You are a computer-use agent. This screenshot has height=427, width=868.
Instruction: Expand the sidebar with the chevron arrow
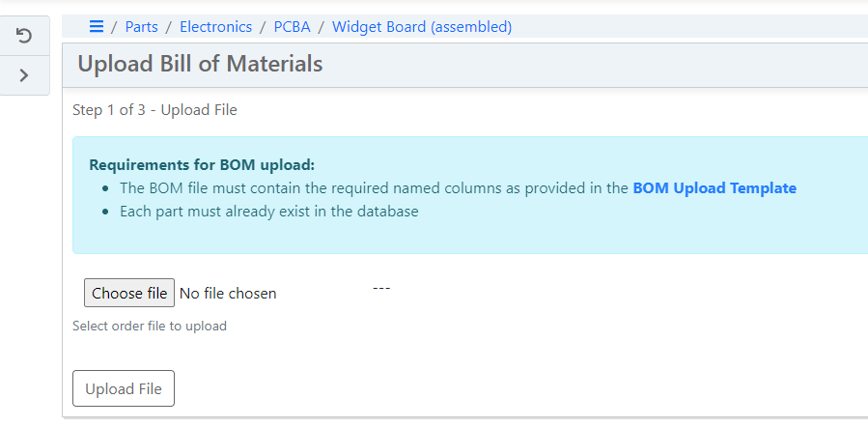click(x=24, y=74)
